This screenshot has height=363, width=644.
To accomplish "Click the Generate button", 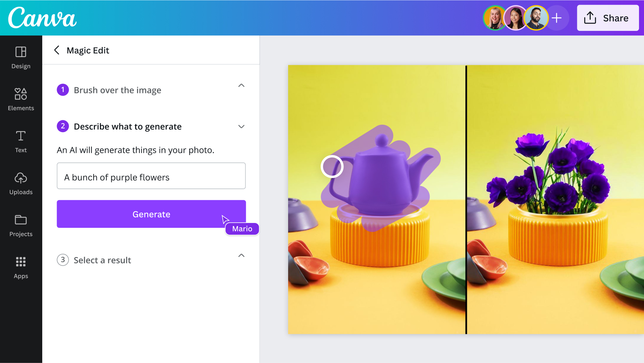I will click(151, 214).
